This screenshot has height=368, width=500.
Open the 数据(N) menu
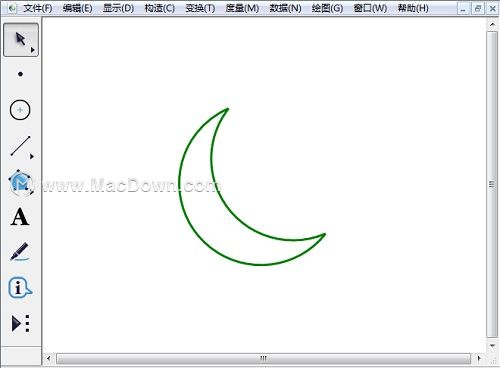pos(285,8)
